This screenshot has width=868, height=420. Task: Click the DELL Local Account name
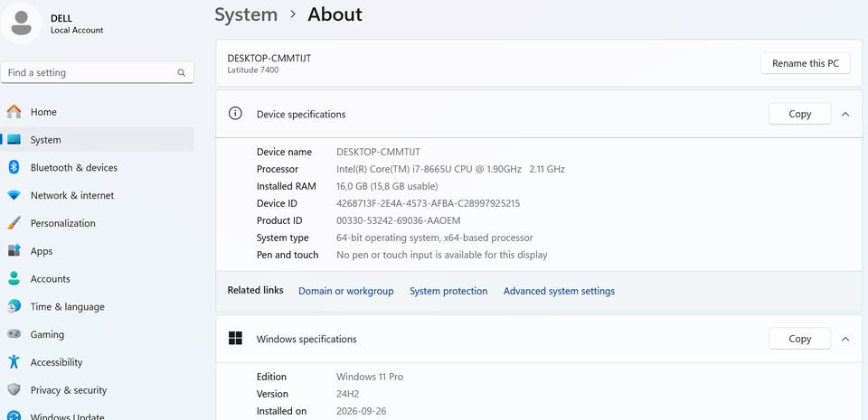(76, 23)
